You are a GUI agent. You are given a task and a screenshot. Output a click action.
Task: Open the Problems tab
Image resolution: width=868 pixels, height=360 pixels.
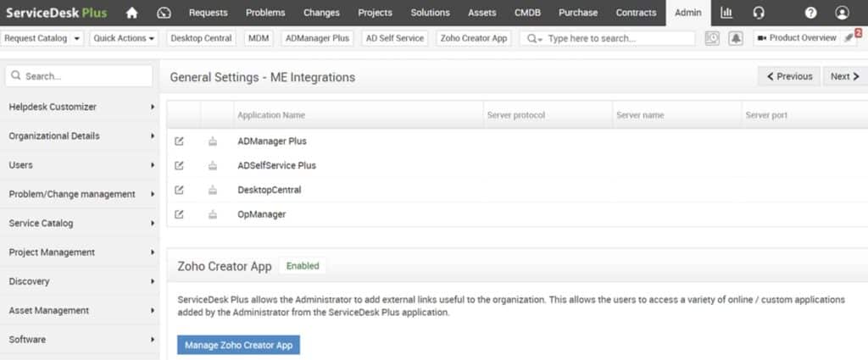[265, 13]
